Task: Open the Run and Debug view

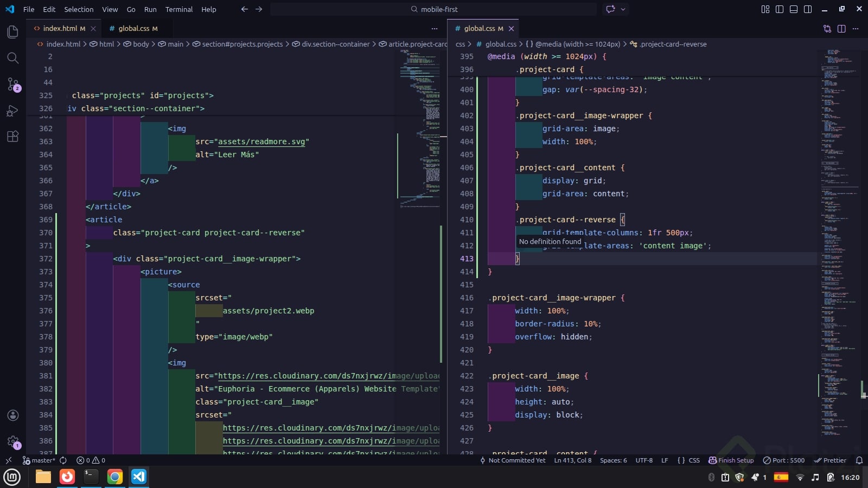Action: tap(12, 111)
